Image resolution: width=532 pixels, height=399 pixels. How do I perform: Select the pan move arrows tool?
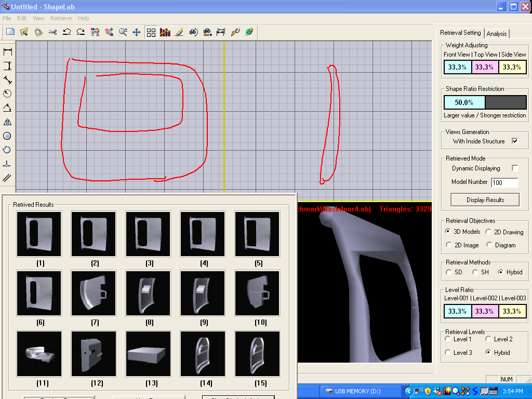(137, 32)
